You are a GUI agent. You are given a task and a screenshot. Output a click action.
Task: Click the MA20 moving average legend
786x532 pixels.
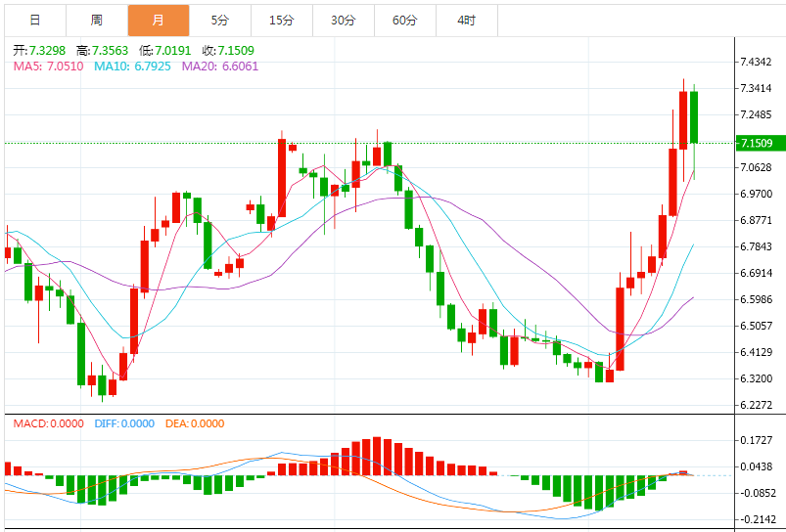[220, 66]
